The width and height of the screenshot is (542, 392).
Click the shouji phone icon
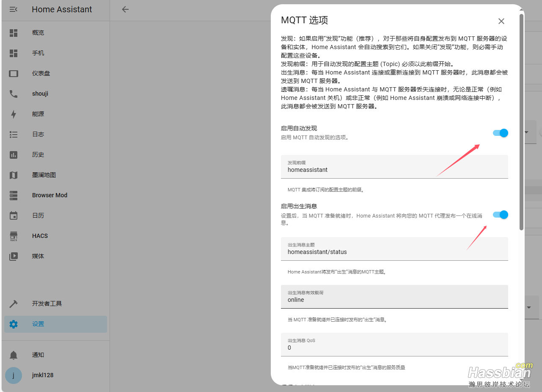tap(14, 94)
